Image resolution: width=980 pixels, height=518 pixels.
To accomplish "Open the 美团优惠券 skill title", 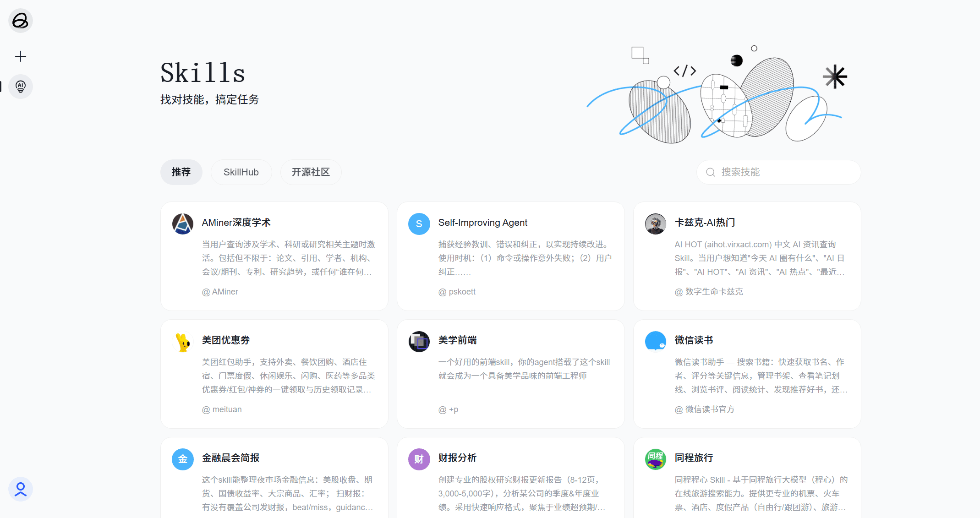I will coord(226,340).
